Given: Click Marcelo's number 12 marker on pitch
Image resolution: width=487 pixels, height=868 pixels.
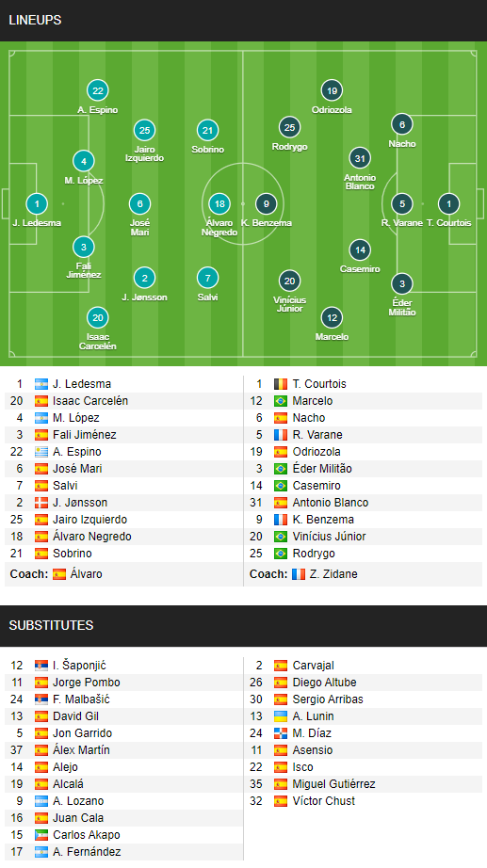Looking at the screenshot, I should (x=332, y=318).
